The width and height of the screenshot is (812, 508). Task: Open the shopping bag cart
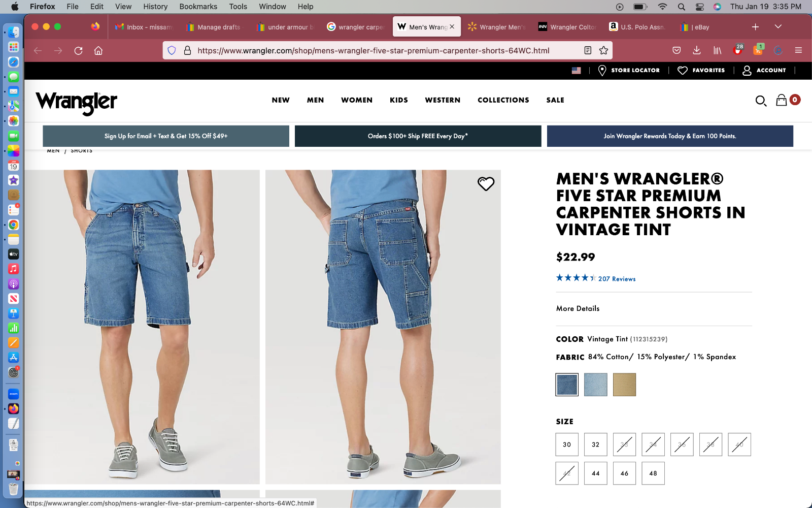pyautogui.click(x=782, y=100)
